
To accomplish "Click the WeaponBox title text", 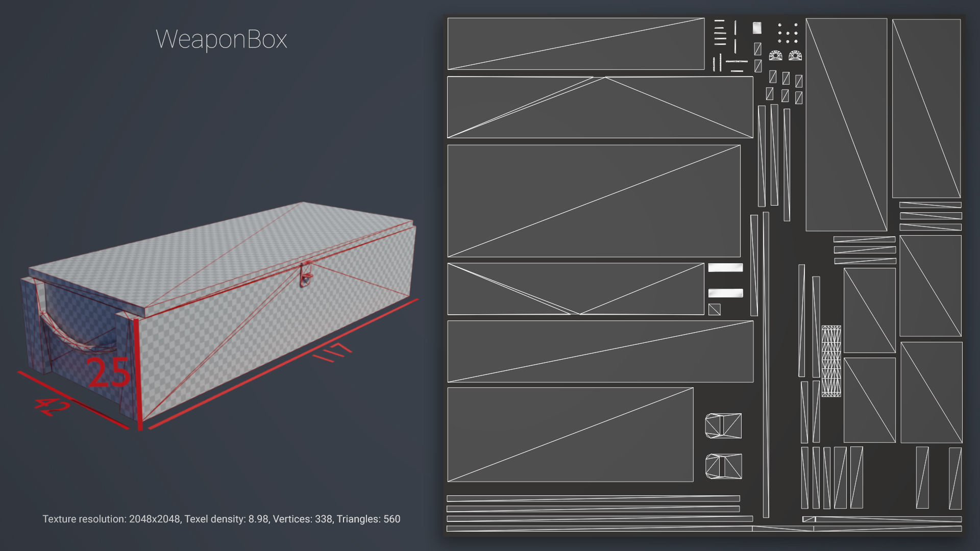I will point(222,40).
